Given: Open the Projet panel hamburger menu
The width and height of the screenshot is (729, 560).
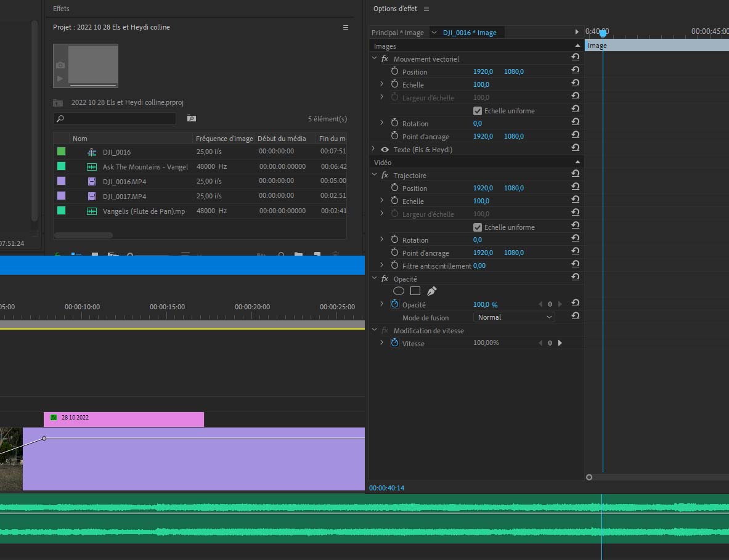Looking at the screenshot, I should pos(346,28).
